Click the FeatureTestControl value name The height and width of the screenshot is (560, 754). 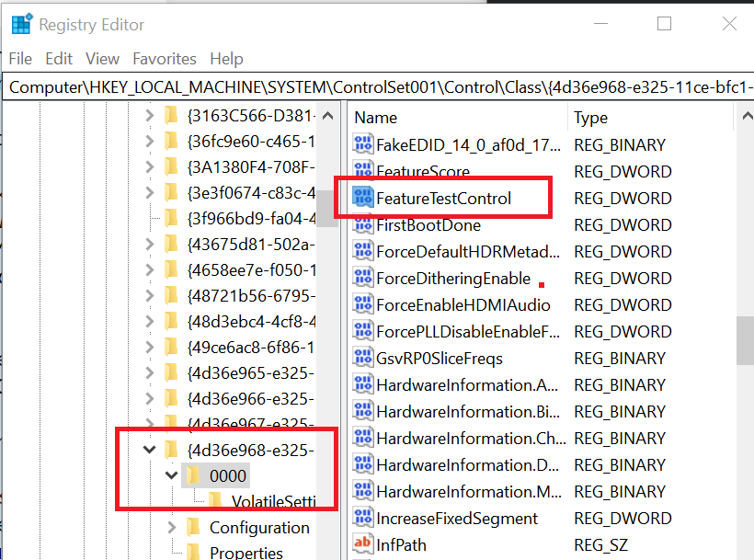443,198
